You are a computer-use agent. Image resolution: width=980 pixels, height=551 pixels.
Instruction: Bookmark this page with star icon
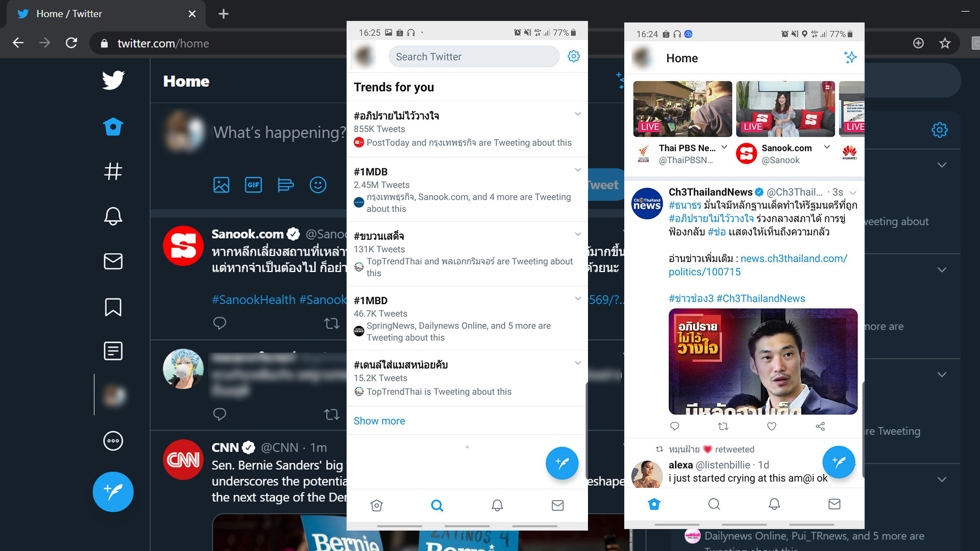click(x=945, y=43)
